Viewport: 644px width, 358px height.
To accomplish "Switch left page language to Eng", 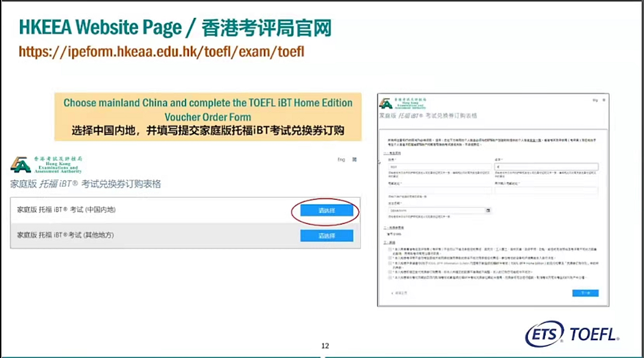I will (x=341, y=159).
